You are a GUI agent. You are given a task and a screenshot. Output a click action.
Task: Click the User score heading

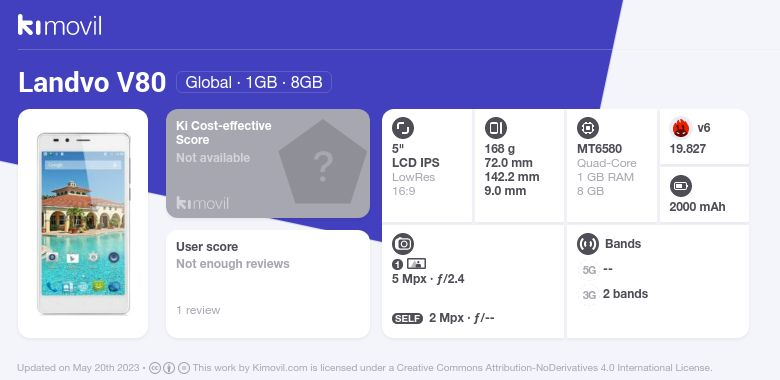207,247
